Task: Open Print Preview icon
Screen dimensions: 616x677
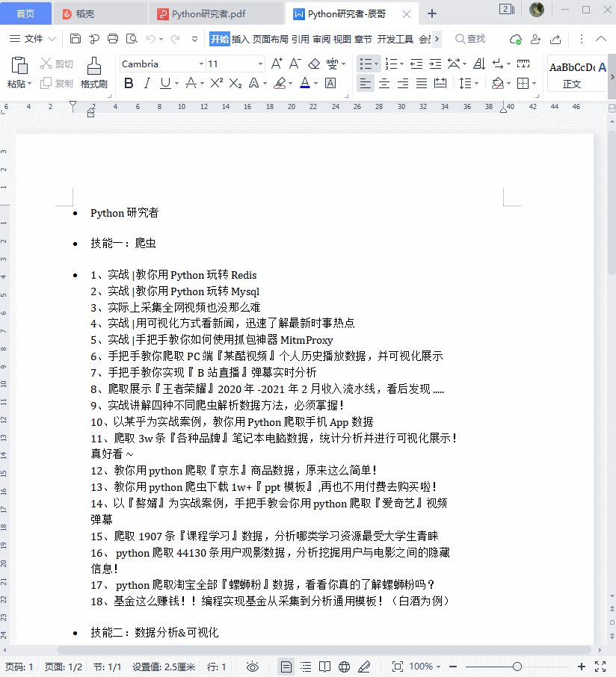Action: click(x=132, y=39)
